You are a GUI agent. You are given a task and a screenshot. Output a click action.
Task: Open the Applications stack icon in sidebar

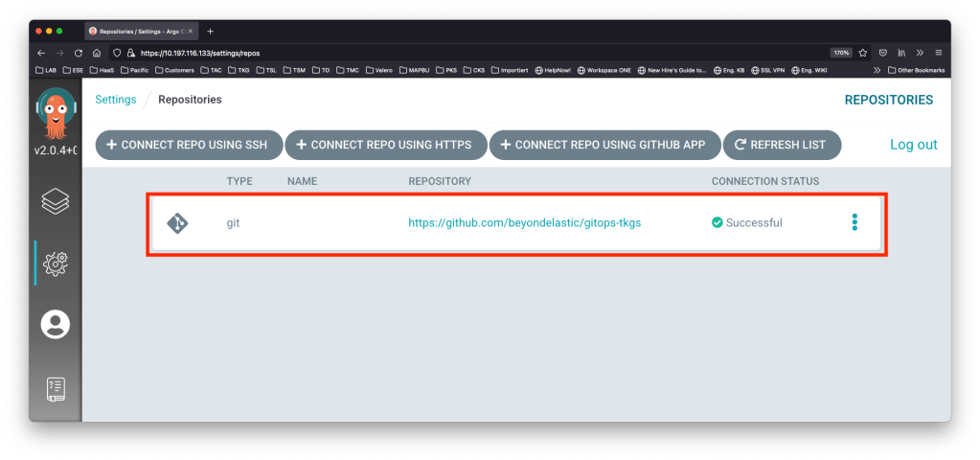55,202
